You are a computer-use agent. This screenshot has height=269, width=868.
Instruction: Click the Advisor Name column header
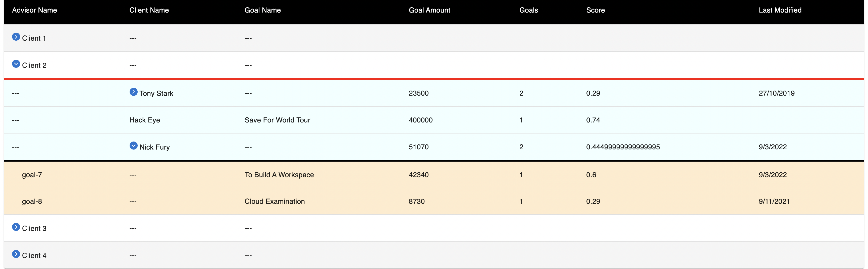[34, 10]
